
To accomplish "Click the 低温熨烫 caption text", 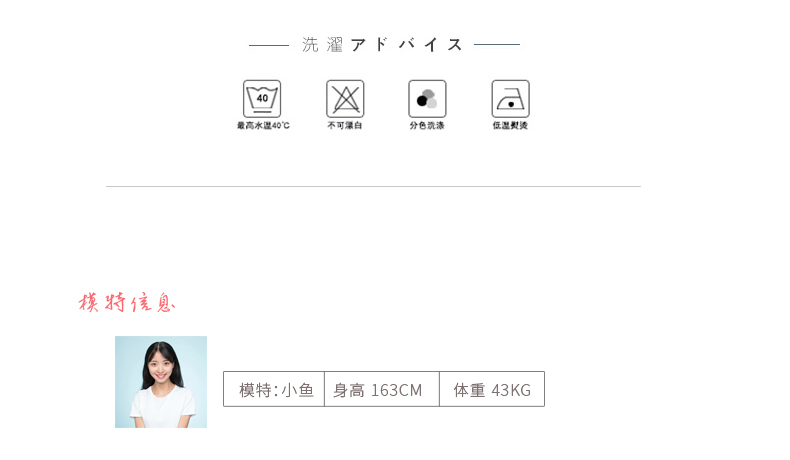I will coord(510,125).
